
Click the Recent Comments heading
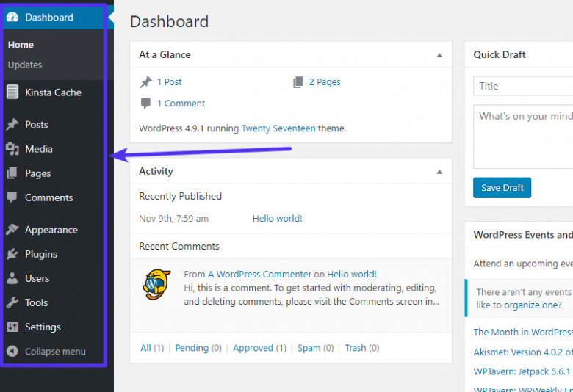coord(179,246)
